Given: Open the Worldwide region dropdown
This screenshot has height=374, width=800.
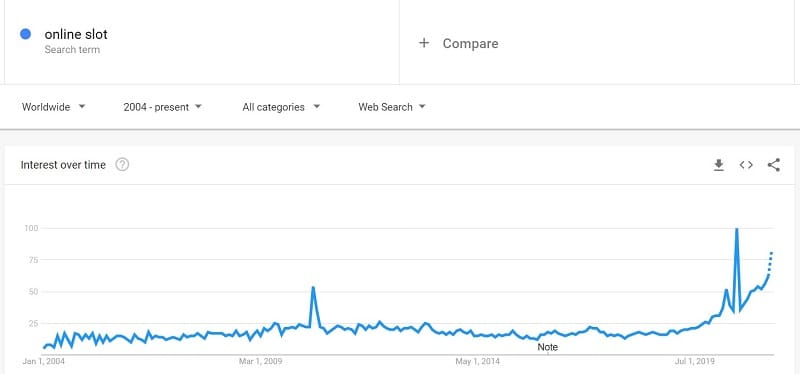Looking at the screenshot, I should click(54, 107).
